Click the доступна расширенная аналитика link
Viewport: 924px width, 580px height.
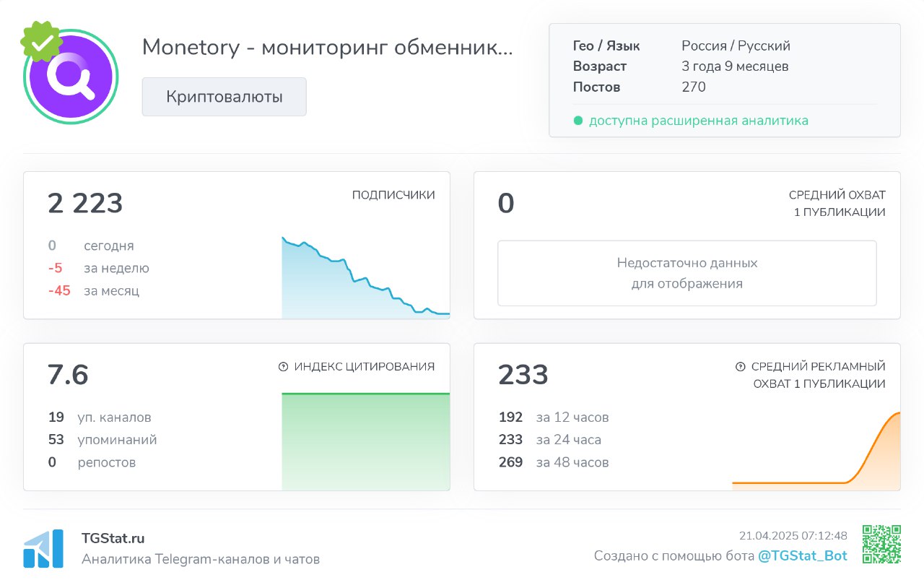coord(698,121)
